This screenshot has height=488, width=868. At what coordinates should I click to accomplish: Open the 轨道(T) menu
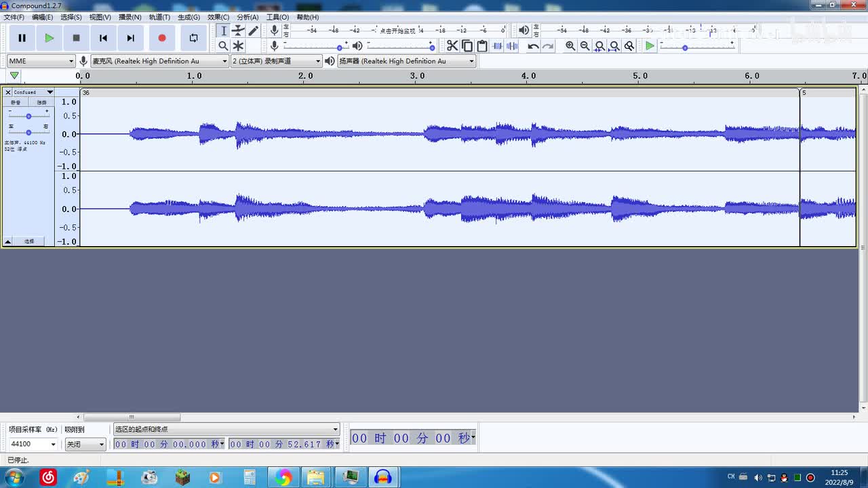[159, 17]
